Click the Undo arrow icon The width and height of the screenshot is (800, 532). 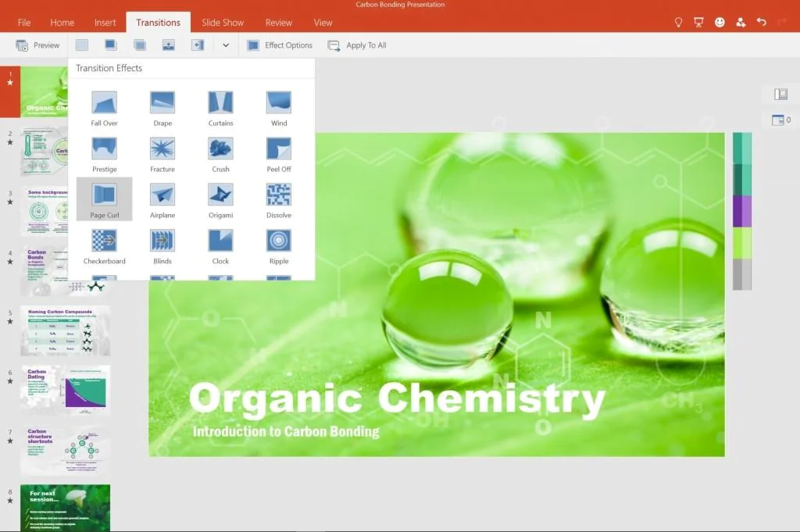click(762, 23)
